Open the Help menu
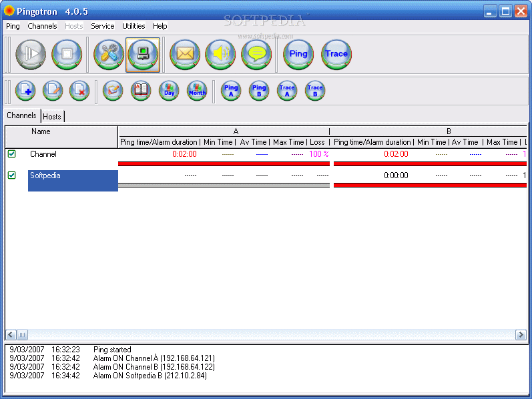Screen dimensions: 532x399 click(x=160, y=26)
